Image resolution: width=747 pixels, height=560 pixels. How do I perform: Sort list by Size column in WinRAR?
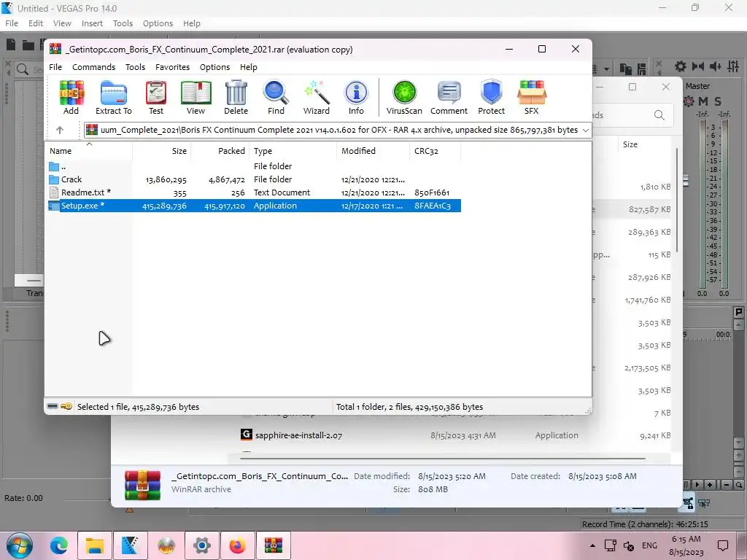click(x=162, y=151)
